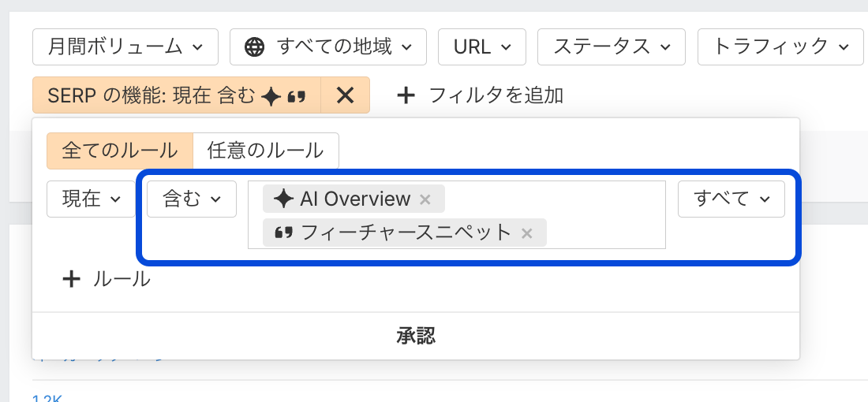Open the 月間ボリューム dropdown
868x402 pixels.
125,47
